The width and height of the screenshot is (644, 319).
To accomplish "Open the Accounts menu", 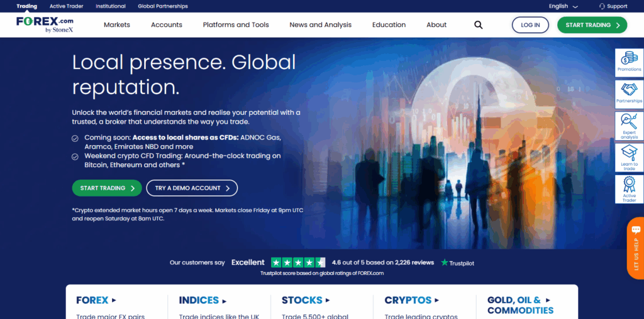I will click(x=166, y=24).
